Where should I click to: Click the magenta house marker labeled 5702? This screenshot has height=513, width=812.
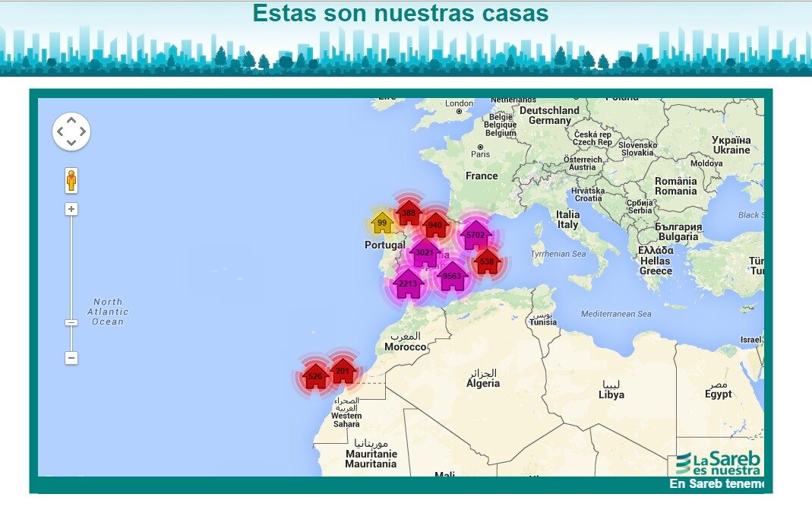476,236
